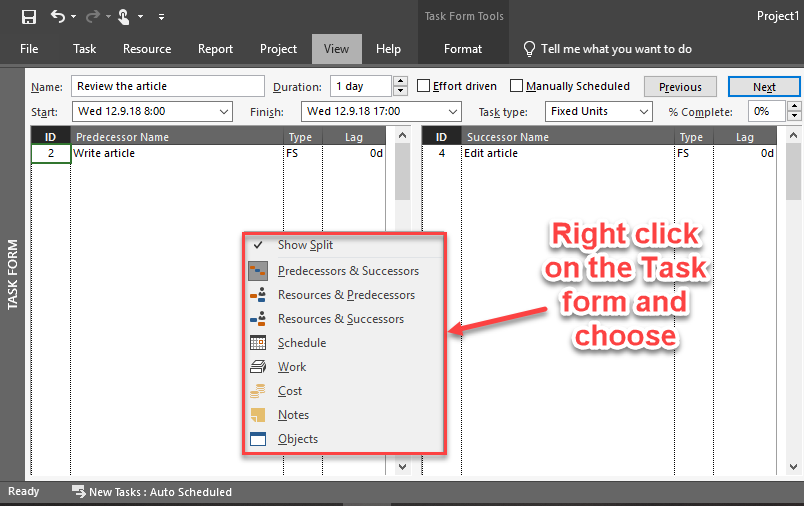Click the Save icon in title bar
Image resolution: width=804 pixels, height=506 pixels.
[28, 16]
